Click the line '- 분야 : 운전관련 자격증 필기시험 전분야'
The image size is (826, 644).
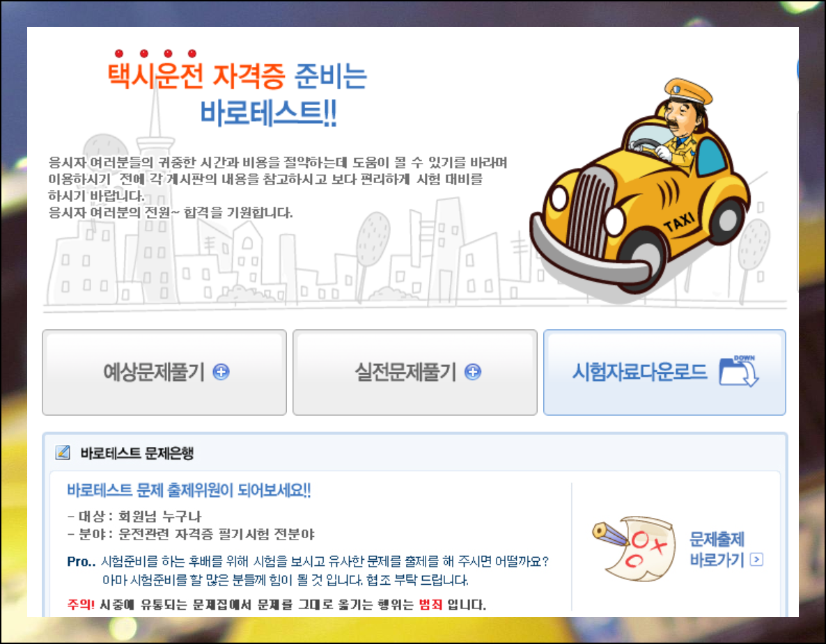click(191, 535)
